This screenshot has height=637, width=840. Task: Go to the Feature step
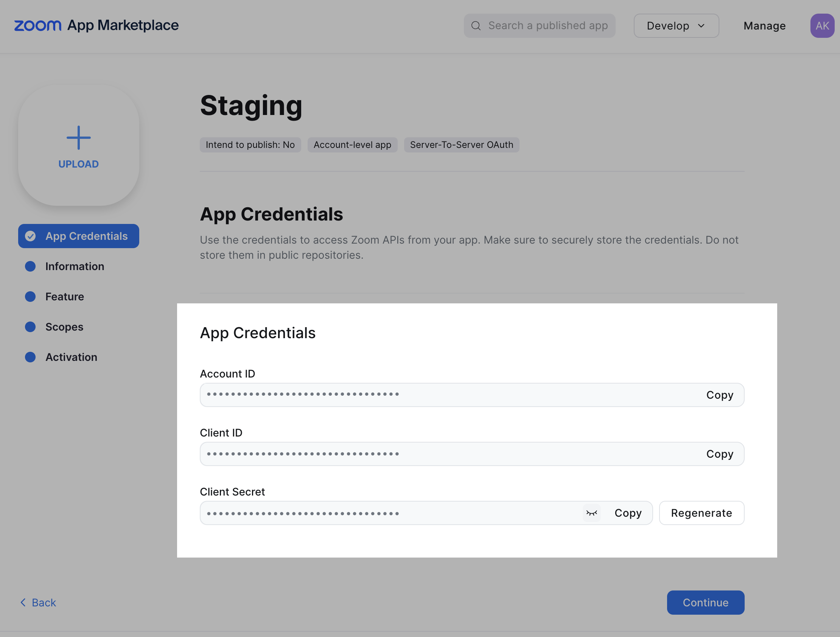pos(65,297)
